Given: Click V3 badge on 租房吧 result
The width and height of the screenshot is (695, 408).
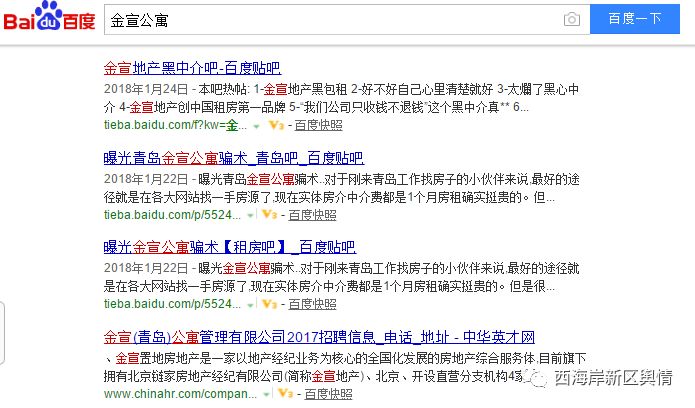Looking at the screenshot, I should [269, 304].
